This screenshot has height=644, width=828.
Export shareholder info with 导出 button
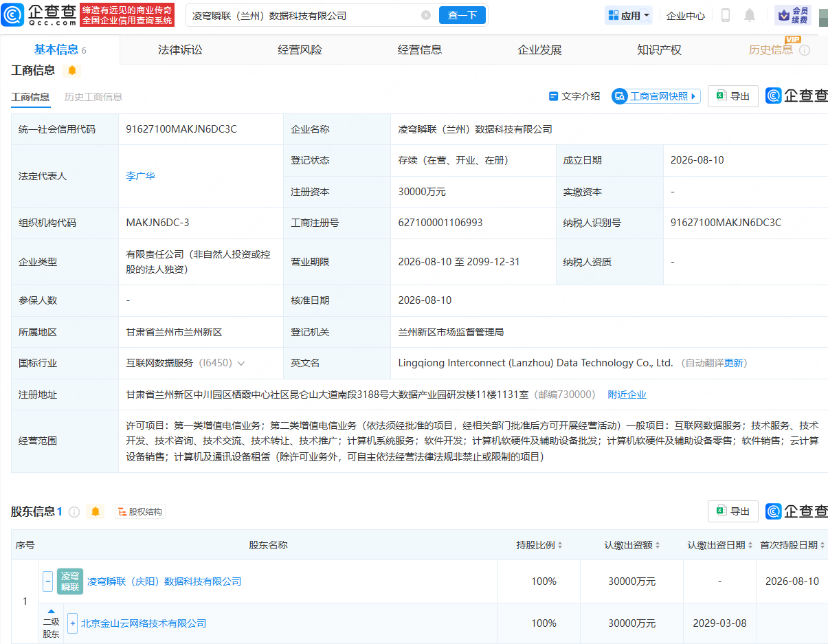(x=733, y=511)
